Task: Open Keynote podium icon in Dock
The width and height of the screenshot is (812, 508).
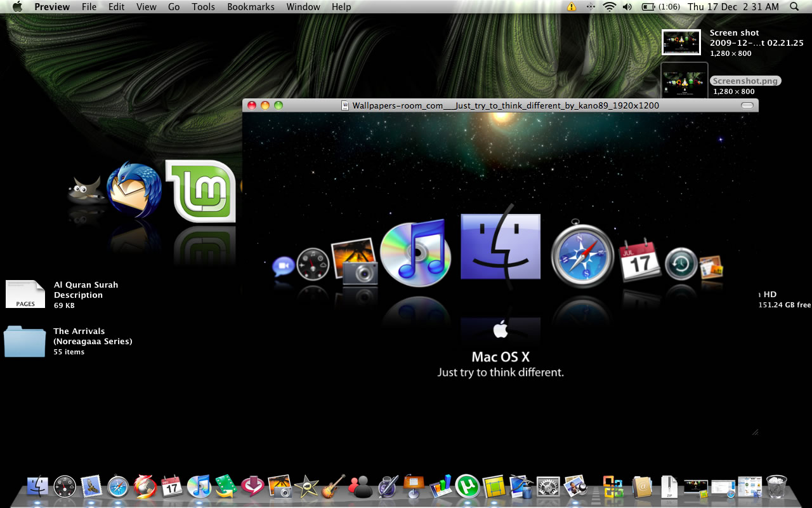Action: point(414,486)
